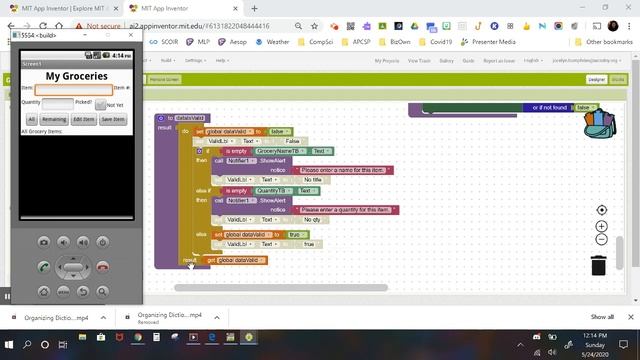Viewport: 640px width, 360px height.
Task: Click emulator camera button
Action: coord(44,242)
